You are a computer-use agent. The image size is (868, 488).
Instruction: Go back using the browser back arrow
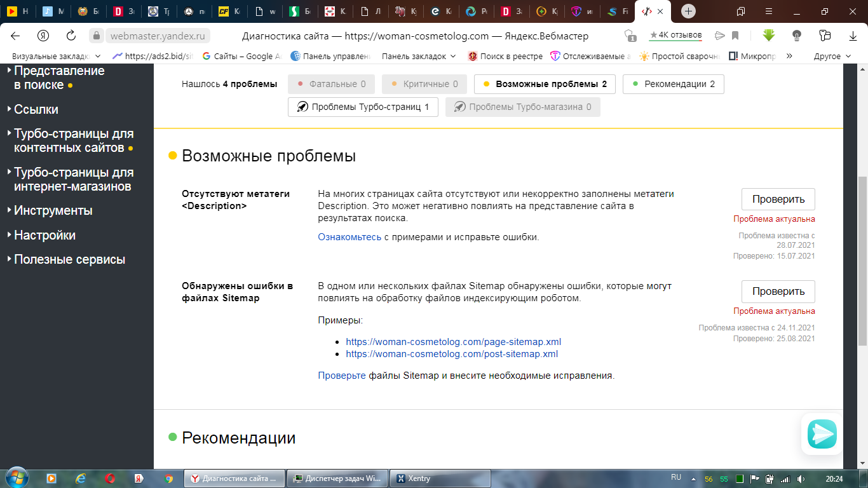tap(15, 36)
